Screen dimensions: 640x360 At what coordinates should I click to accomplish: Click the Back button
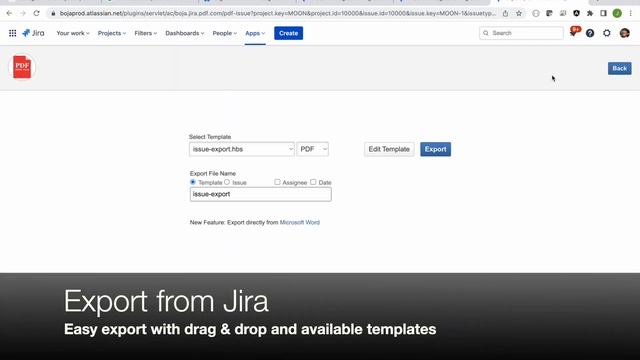click(620, 68)
